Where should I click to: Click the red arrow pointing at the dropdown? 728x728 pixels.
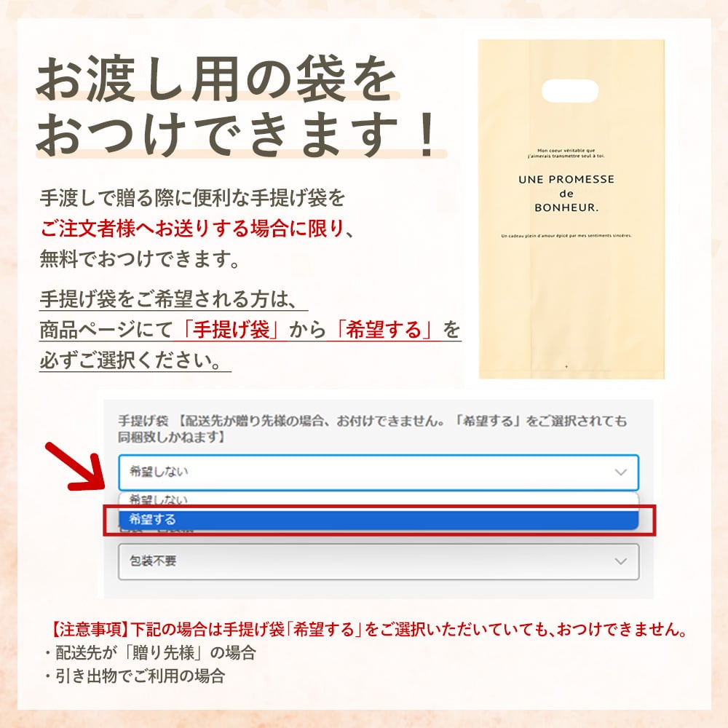tap(76, 467)
